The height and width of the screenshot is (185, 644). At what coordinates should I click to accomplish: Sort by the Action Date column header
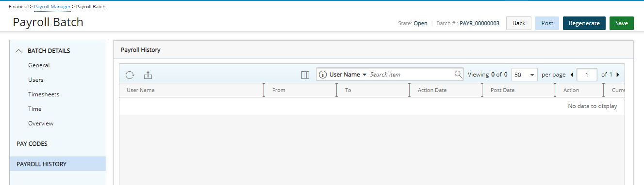(x=432, y=90)
